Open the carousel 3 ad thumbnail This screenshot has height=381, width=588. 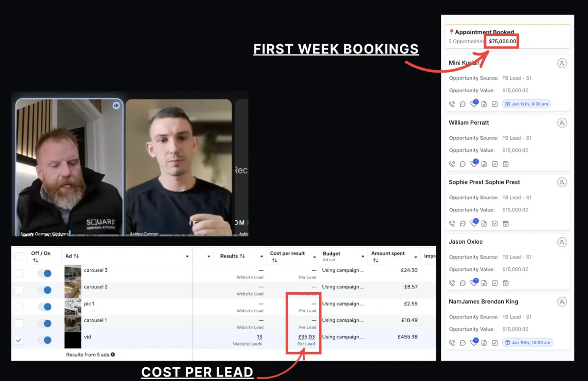[x=73, y=274]
